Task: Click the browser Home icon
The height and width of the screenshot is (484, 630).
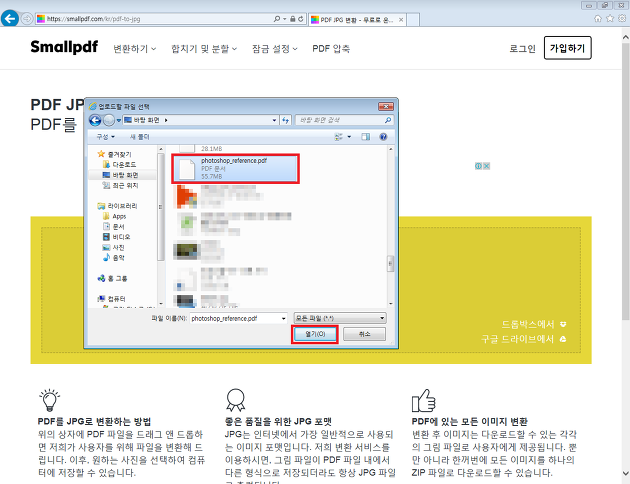Action: [598, 18]
